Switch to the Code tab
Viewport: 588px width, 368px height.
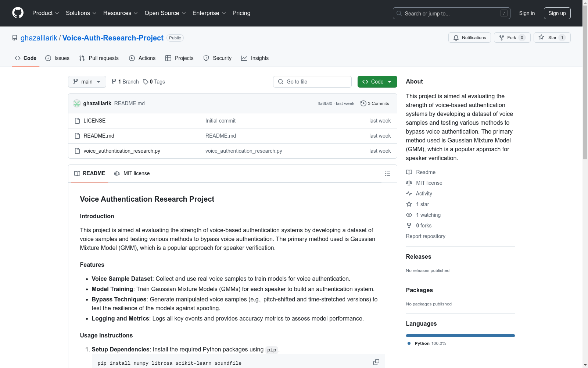click(26, 58)
